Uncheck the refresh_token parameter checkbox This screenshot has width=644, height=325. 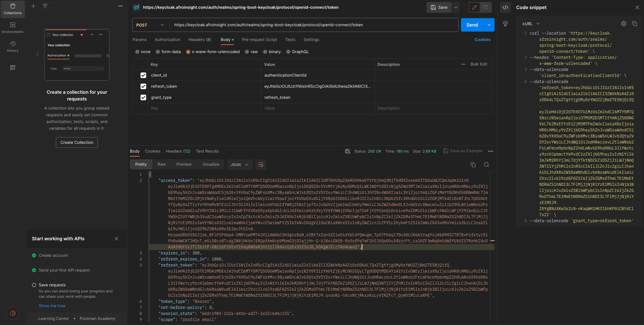coord(143,86)
